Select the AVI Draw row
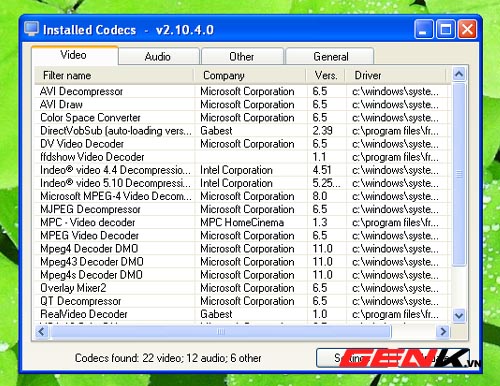Viewport: 500px width, 386px height. 243,104
